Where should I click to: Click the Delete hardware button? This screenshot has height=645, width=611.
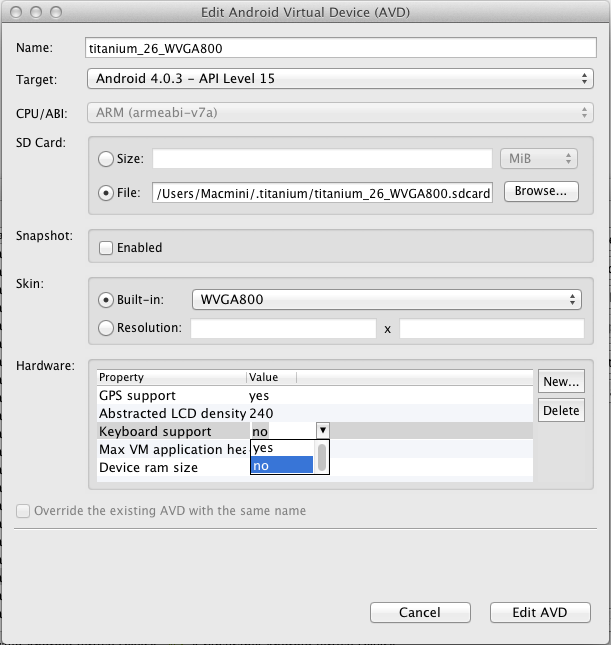(x=561, y=410)
